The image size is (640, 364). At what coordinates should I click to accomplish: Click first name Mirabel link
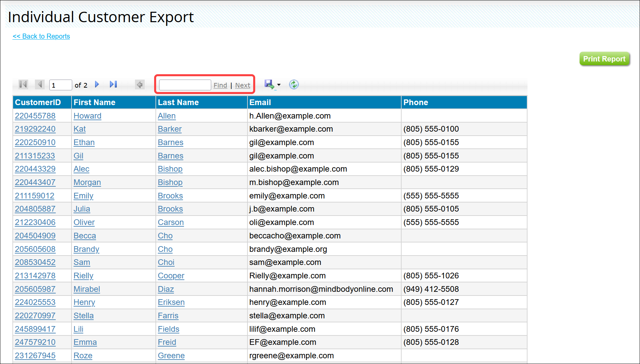click(x=87, y=289)
